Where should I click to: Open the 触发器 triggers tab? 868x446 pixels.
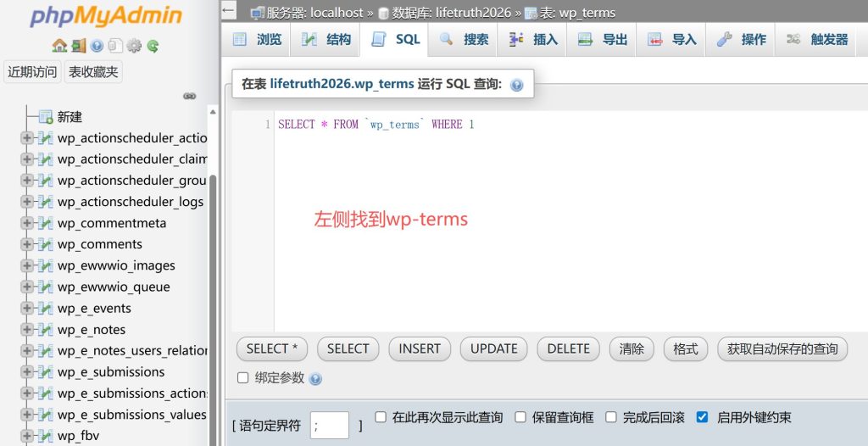pyautogui.click(x=817, y=39)
